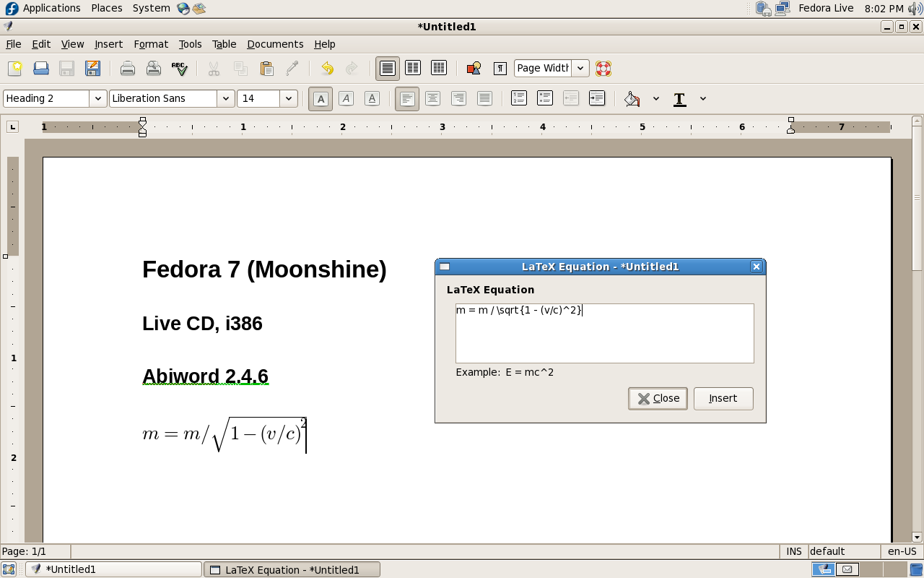Print the document using the printer icon

click(x=128, y=69)
